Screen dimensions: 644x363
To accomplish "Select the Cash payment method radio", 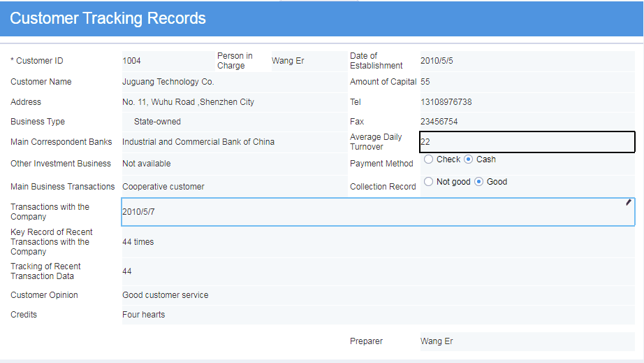I will click(468, 159).
